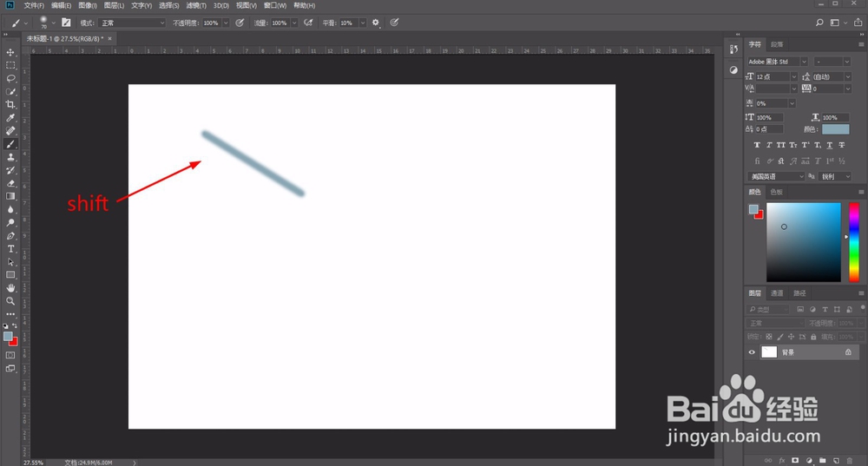Select the Gradient tool
This screenshot has width=868, height=466.
[x=10, y=196]
